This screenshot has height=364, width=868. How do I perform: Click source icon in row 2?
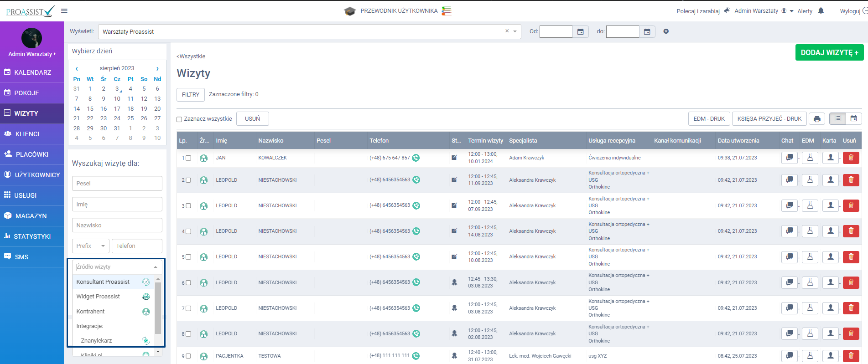[204, 180]
